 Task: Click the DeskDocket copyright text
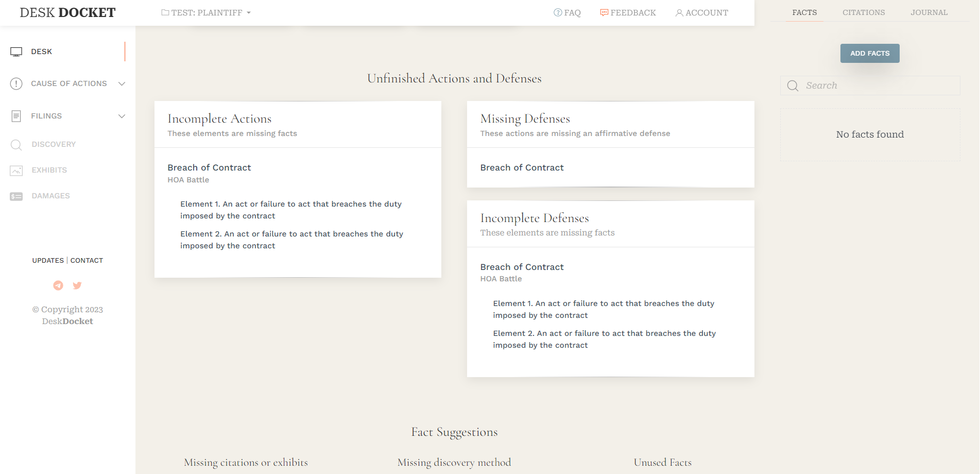67,315
